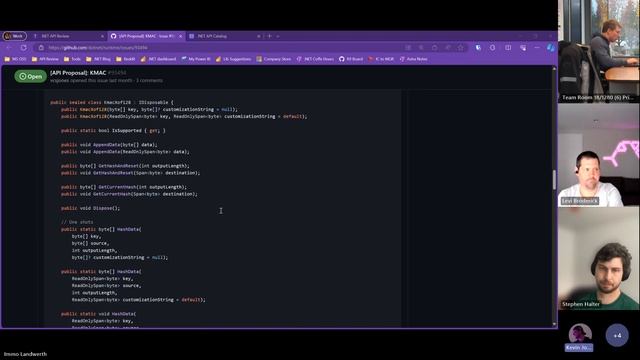This screenshot has height=360, width=640.
Task: Open the API Review bookmarks folder
Action: [45, 59]
